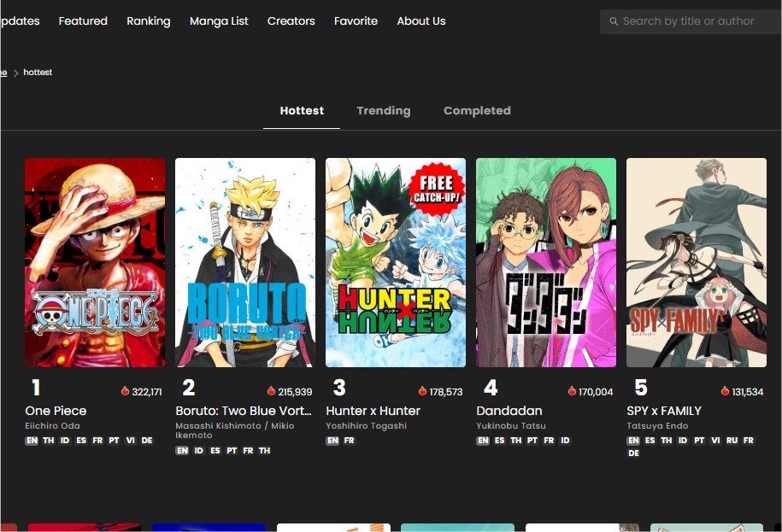Open the Ranking menu item
Screen dimensions: 782x532
149,20
